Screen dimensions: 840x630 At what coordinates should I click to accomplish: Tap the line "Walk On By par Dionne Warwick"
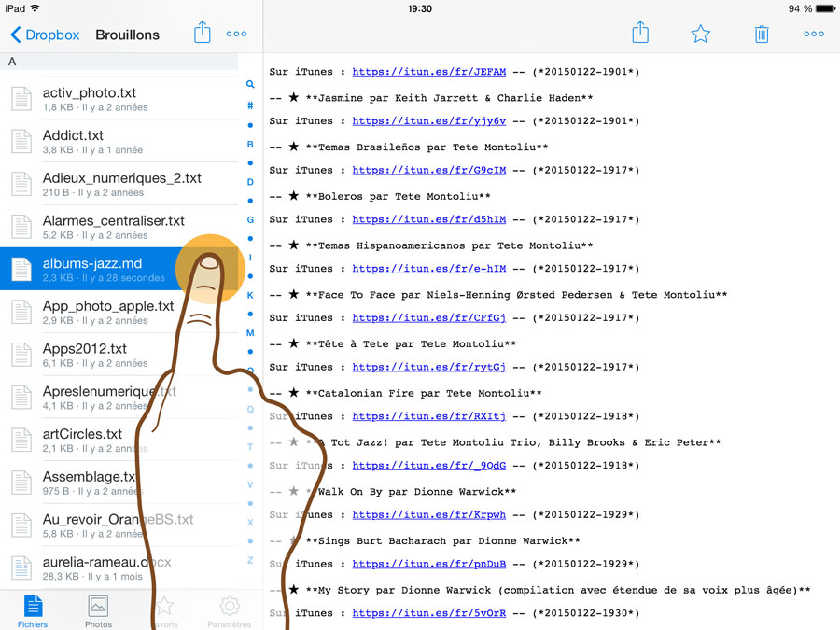coord(393,492)
